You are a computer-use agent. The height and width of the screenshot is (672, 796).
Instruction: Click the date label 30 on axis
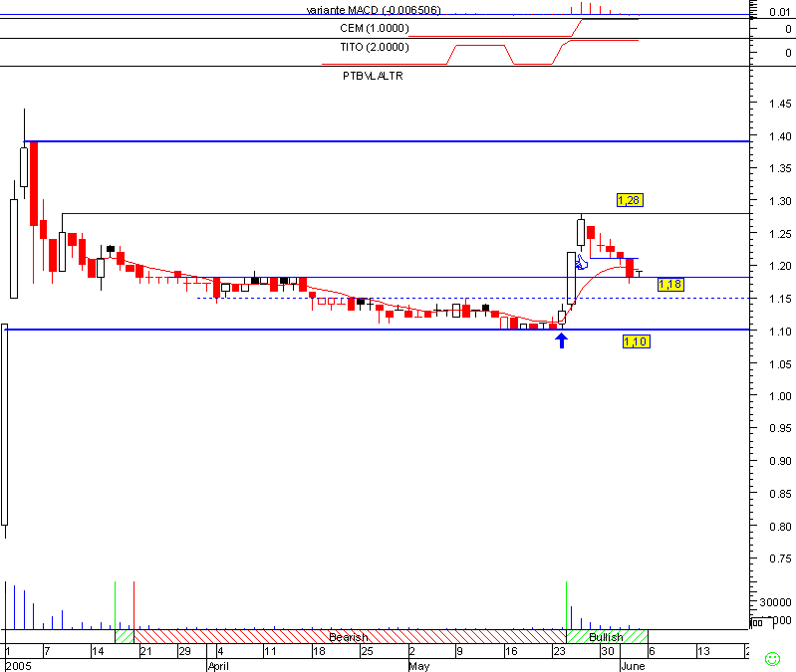(608, 651)
